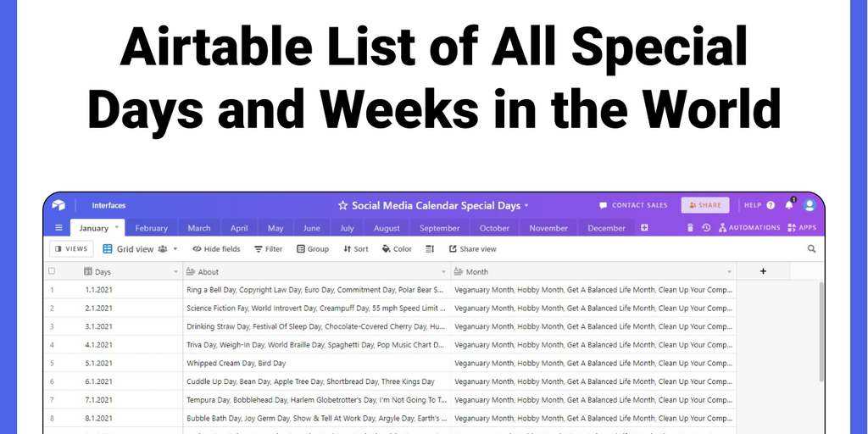Open the Color menu
The width and height of the screenshot is (868, 434).
point(397,249)
